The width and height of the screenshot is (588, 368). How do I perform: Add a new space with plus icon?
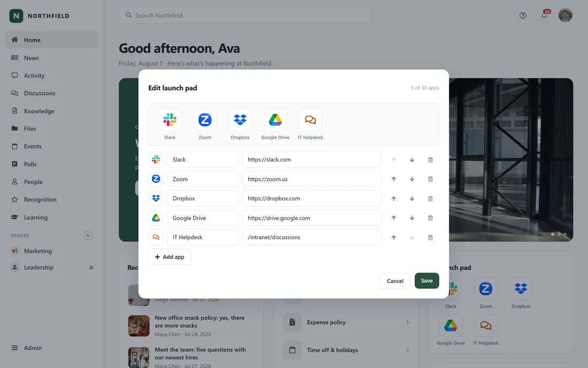[x=88, y=235]
